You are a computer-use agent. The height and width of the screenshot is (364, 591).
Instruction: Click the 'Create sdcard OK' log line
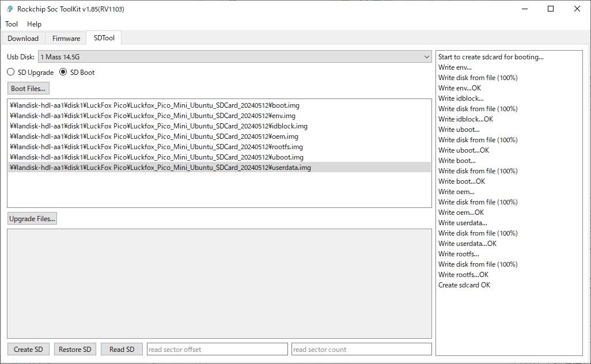click(x=464, y=285)
